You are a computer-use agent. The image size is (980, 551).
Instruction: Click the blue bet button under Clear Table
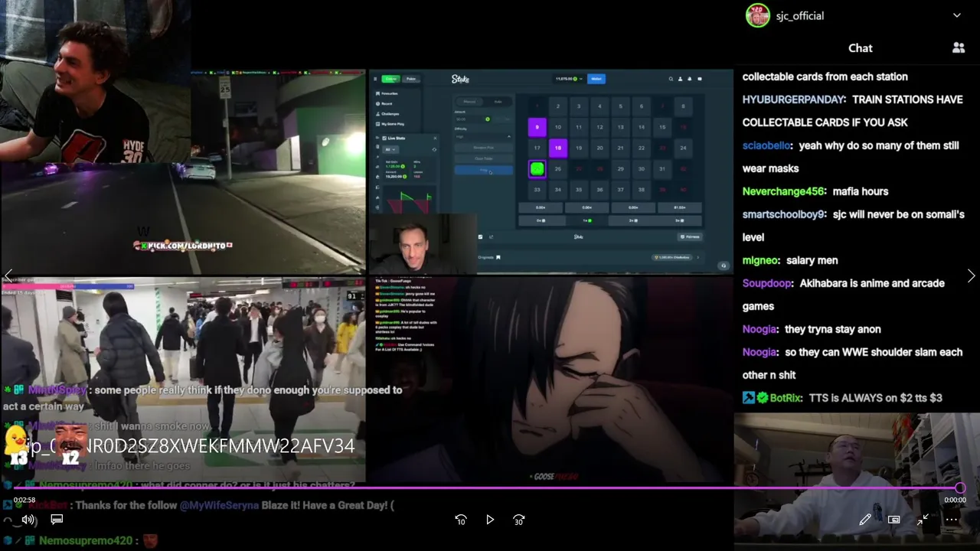pos(483,171)
